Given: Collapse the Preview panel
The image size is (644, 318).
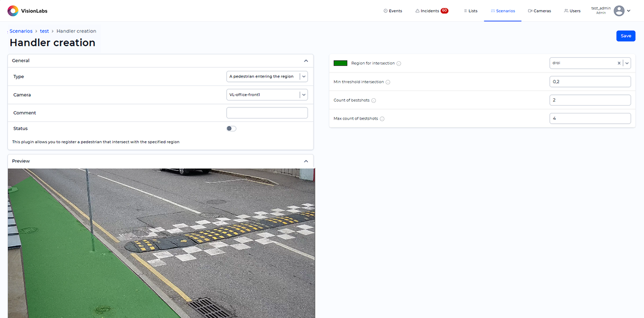Looking at the screenshot, I should tap(306, 161).
